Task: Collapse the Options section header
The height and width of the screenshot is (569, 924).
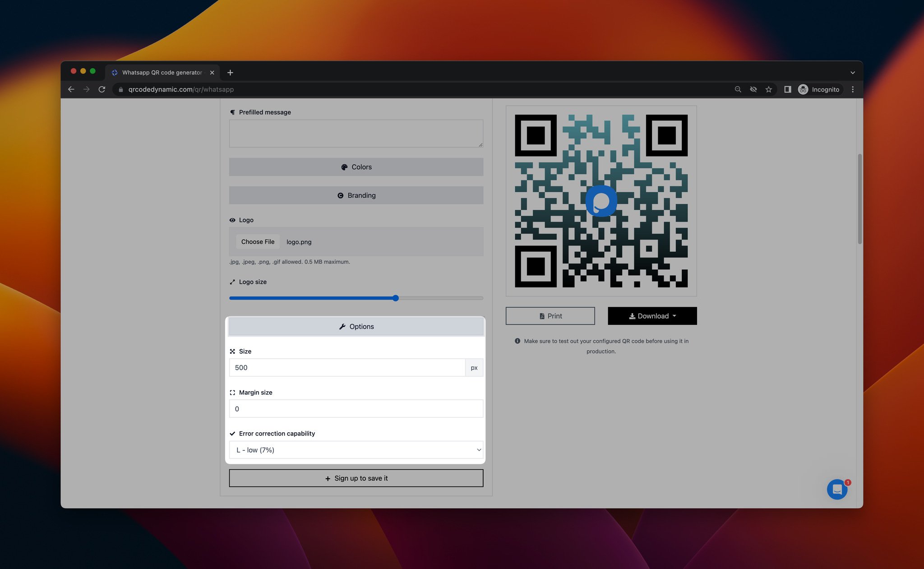Action: click(x=356, y=327)
